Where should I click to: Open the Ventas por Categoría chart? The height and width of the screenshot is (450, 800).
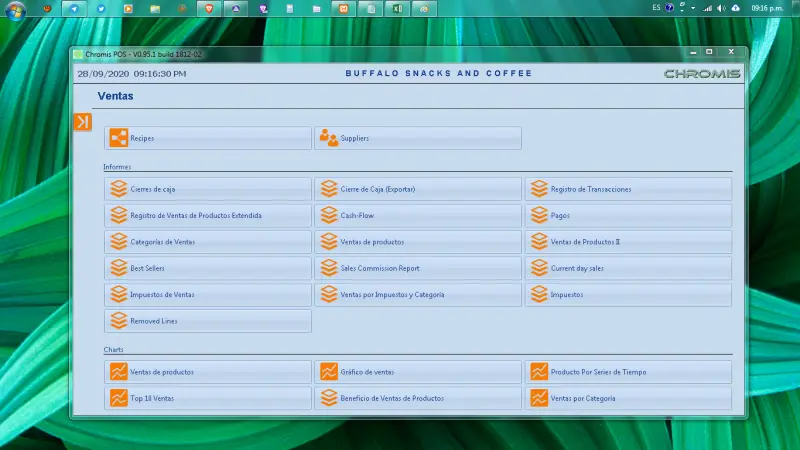point(628,398)
